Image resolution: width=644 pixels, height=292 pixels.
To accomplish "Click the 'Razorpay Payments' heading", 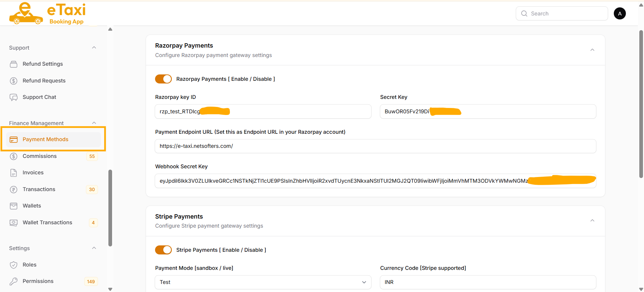I will [x=184, y=46].
